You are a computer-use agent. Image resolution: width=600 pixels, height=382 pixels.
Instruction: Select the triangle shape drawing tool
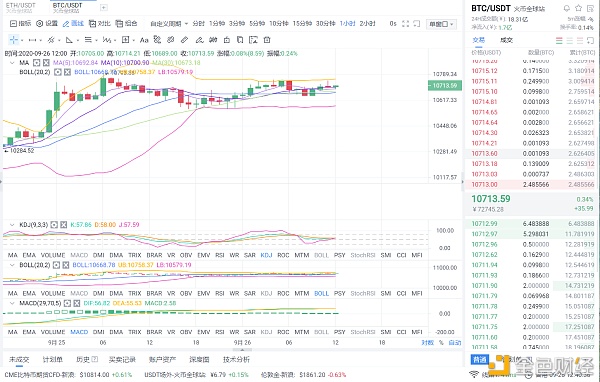coord(69,40)
